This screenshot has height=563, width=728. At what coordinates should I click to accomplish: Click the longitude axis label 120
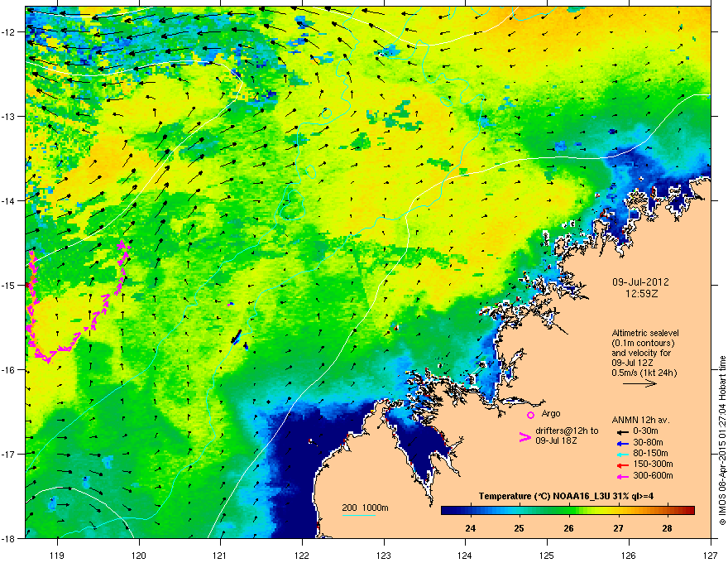139,555
